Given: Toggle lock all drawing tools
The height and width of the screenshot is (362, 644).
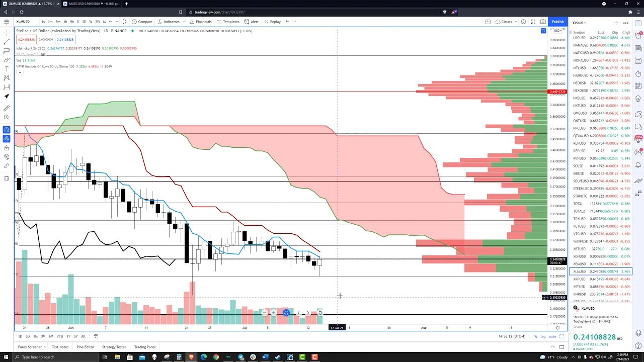Looking at the screenshot, I should click(7, 148).
